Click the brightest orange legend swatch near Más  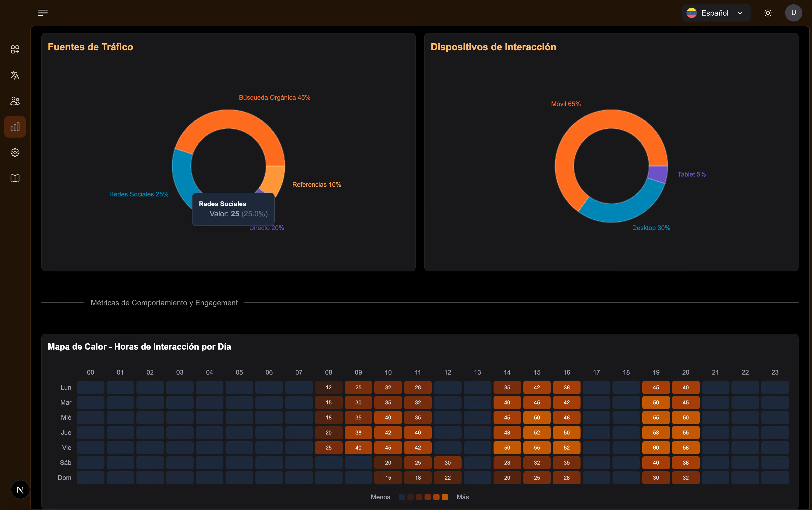[x=445, y=497]
